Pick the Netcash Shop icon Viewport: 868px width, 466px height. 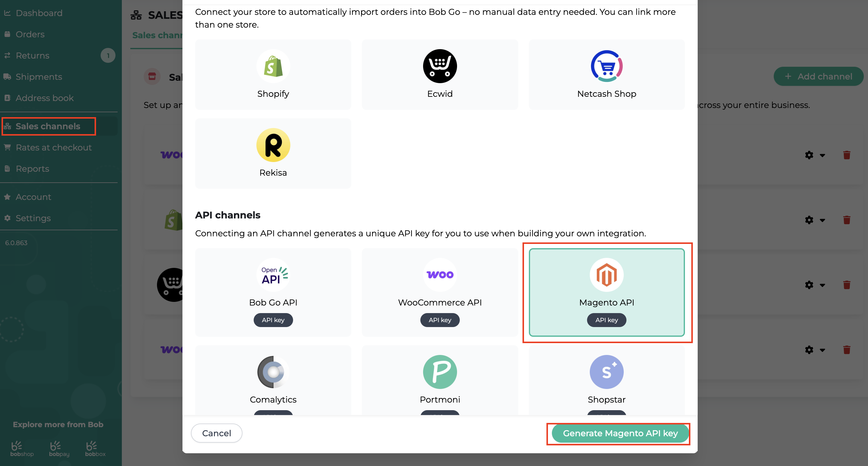click(606, 66)
